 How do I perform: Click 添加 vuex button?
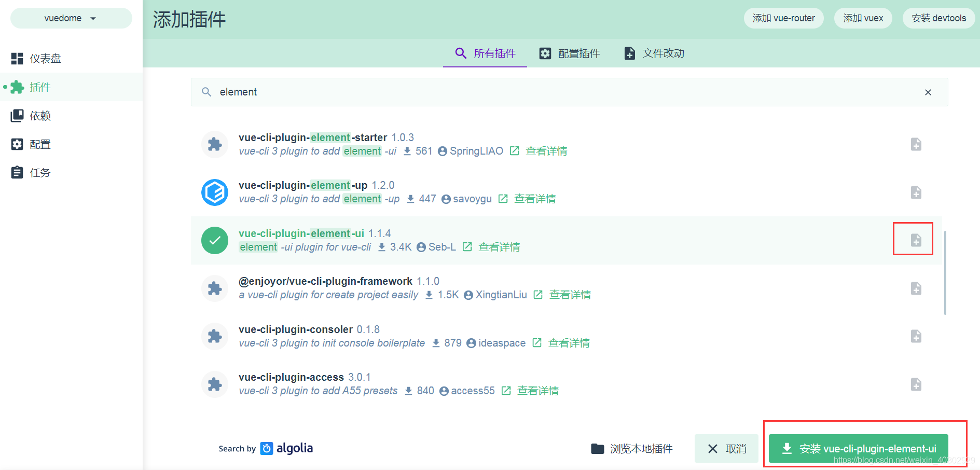tap(863, 18)
